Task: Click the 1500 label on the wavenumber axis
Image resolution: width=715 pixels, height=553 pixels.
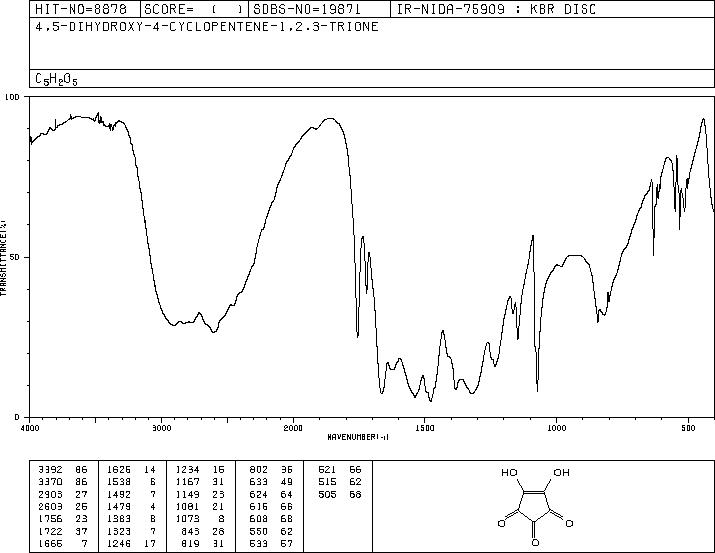Action: 425,428
